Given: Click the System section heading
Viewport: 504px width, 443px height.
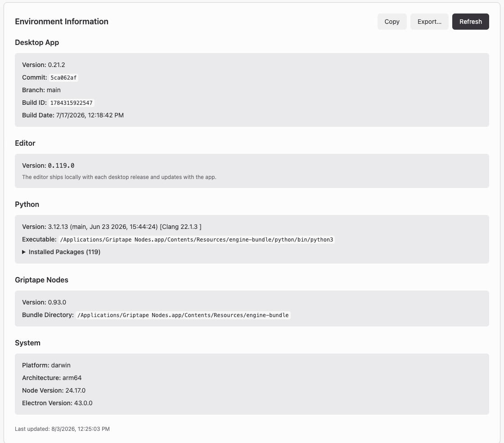Looking at the screenshot, I should click(x=27, y=343).
